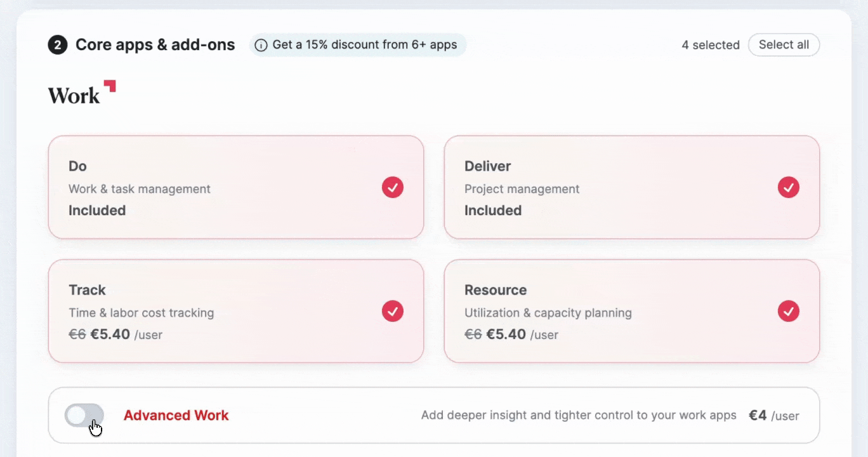Click 'Time & labor cost tracking' text
868x457 pixels.
[141, 313]
